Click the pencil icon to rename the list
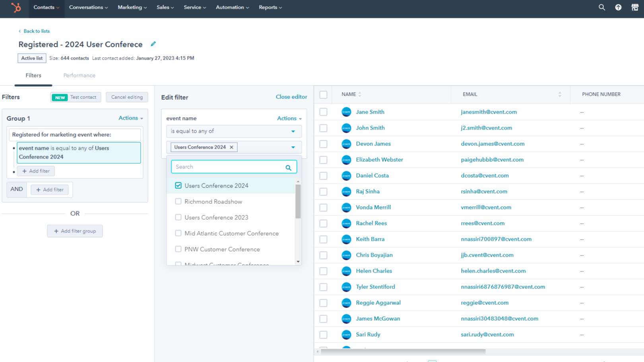Screen dimensions: 644x362 coord(153,44)
